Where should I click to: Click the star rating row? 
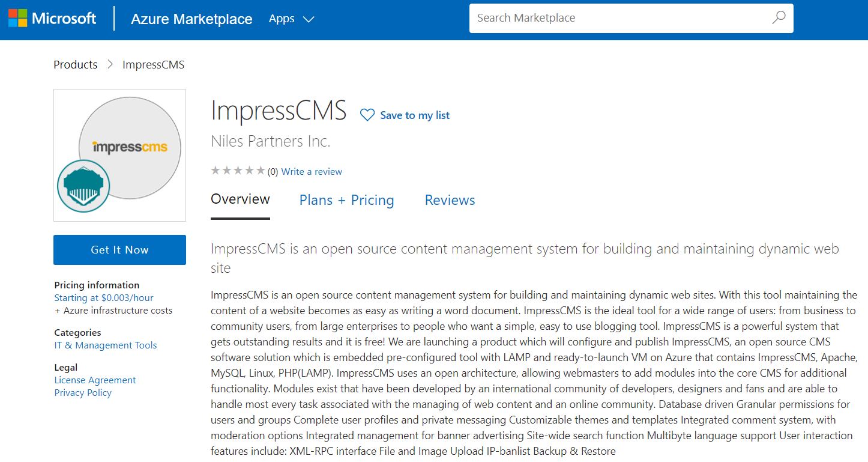click(238, 171)
